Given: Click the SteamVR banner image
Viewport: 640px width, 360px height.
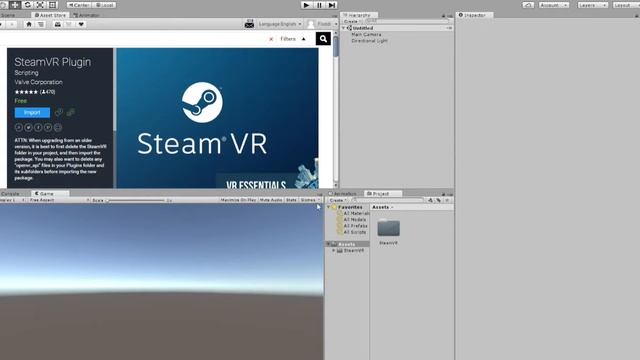Looking at the screenshot, I should pos(217,118).
